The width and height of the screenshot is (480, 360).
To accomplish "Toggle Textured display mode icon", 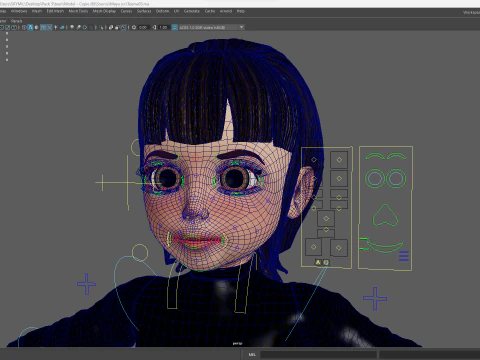I will [49, 27].
